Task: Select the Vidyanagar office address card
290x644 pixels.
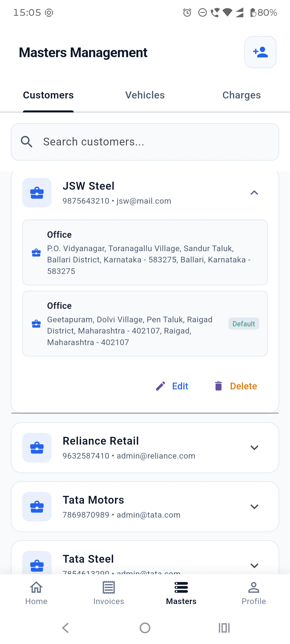Action: [x=145, y=253]
